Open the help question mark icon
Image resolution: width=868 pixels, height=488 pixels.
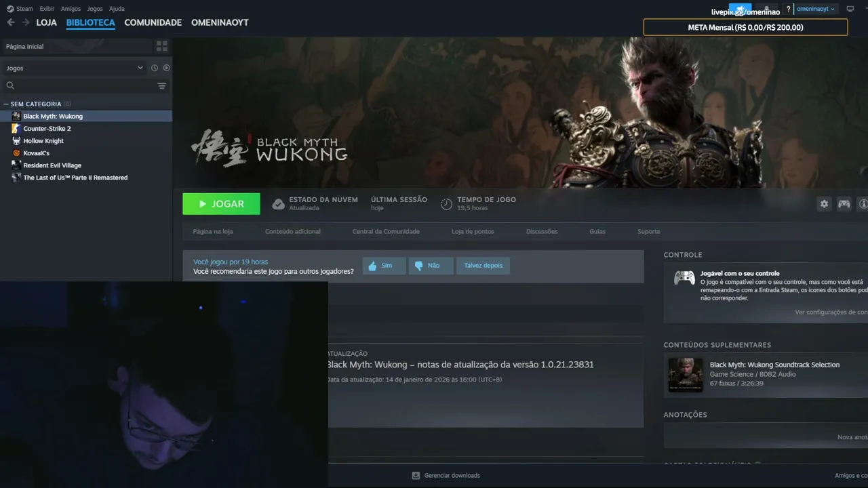pyautogui.click(x=788, y=9)
